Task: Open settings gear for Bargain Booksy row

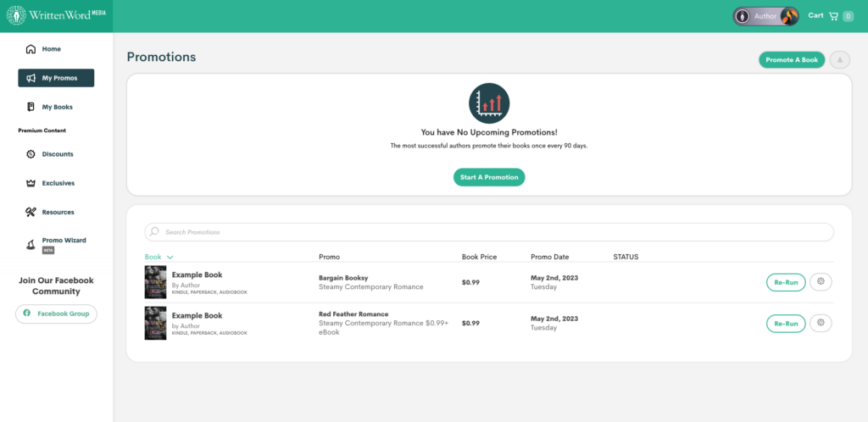Action: 821,281
